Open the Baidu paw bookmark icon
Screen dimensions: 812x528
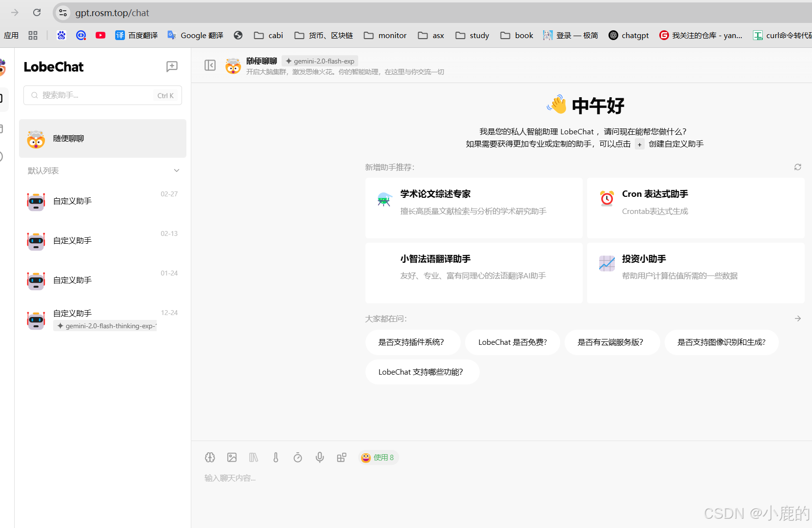point(61,35)
